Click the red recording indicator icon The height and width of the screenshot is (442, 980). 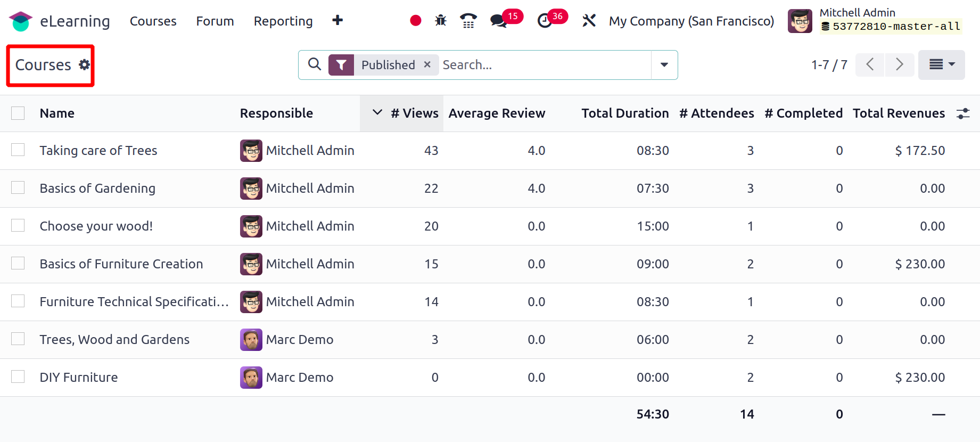click(416, 21)
